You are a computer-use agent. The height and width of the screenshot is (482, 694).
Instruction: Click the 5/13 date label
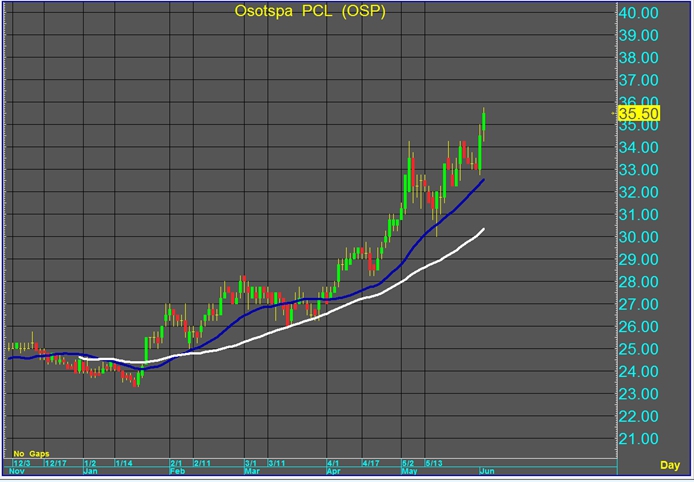point(434,463)
